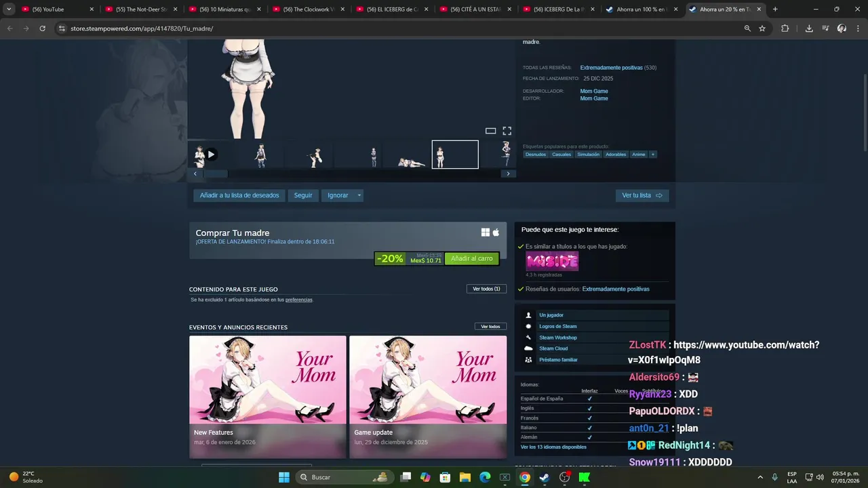This screenshot has width=868, height=488.
Task: Open the browser zoom magnifier icon
Action: coord(747,28)
